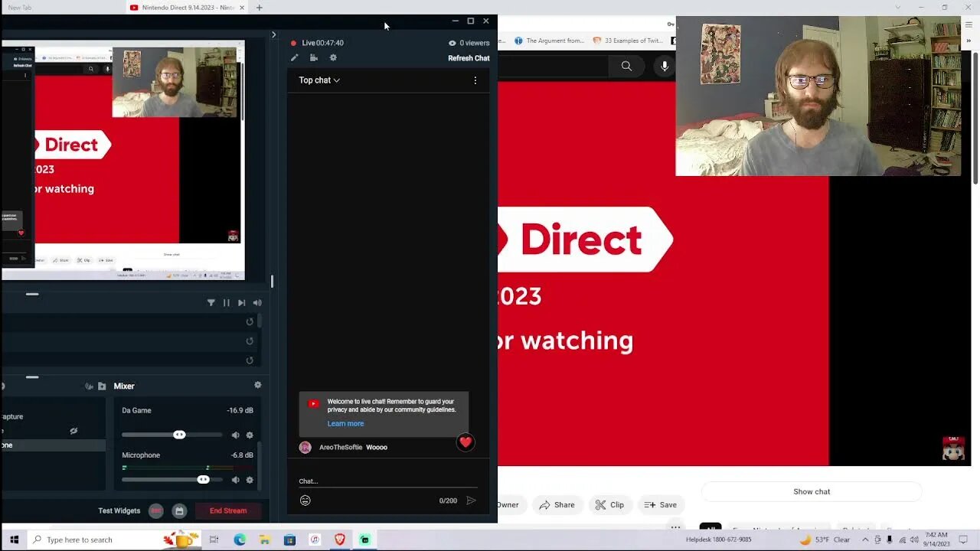Open the emoji picker in chat
This screenshot has width=980, height=551.
tap(305, 500)
